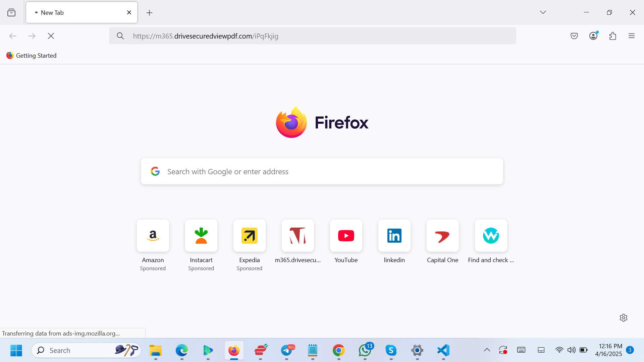The width and height of the screenshot is (644, 362).
Task: Save page to Pocket
Action: pos(574,36)
